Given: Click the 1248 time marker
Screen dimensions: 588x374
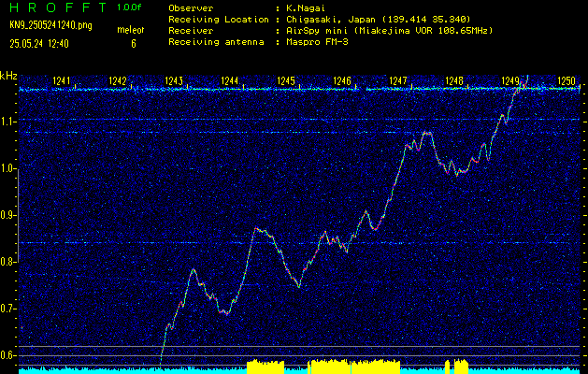Looking at the screenshot, I should [x=454, y=80].
